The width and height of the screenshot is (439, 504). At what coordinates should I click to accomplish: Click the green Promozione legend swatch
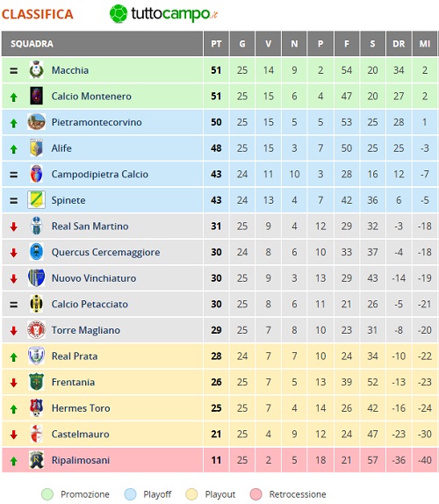pos(47,494)
